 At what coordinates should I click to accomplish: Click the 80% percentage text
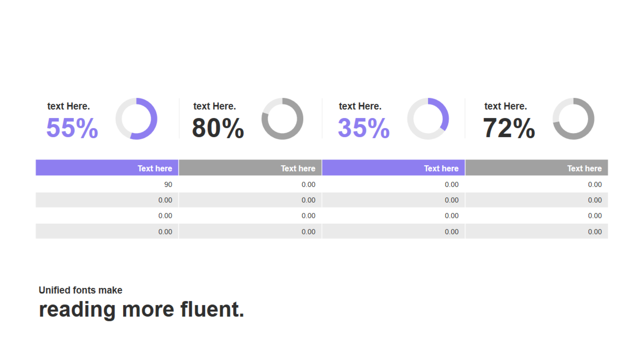[x=218, y=128]
